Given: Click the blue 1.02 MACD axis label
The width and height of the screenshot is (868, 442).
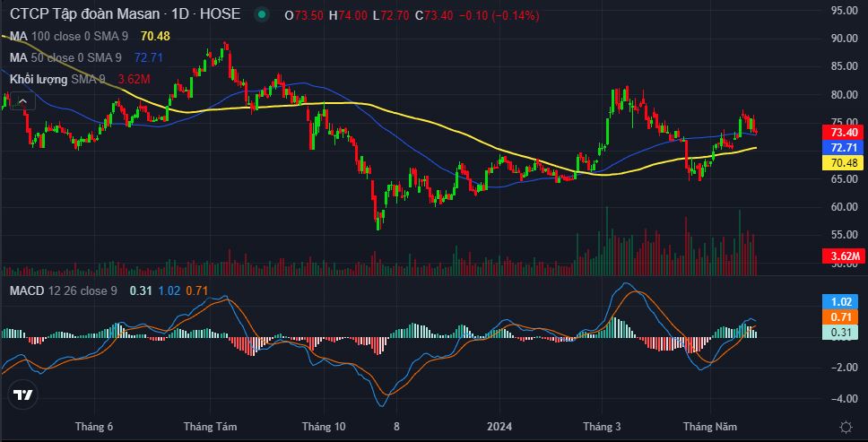Looking at the screenshot, I should coord(842,302).
